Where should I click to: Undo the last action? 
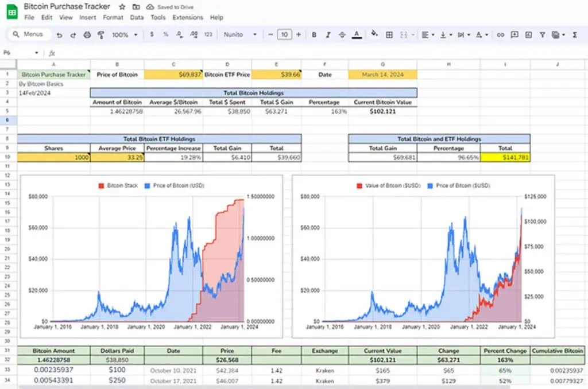(x=59, y=35)
